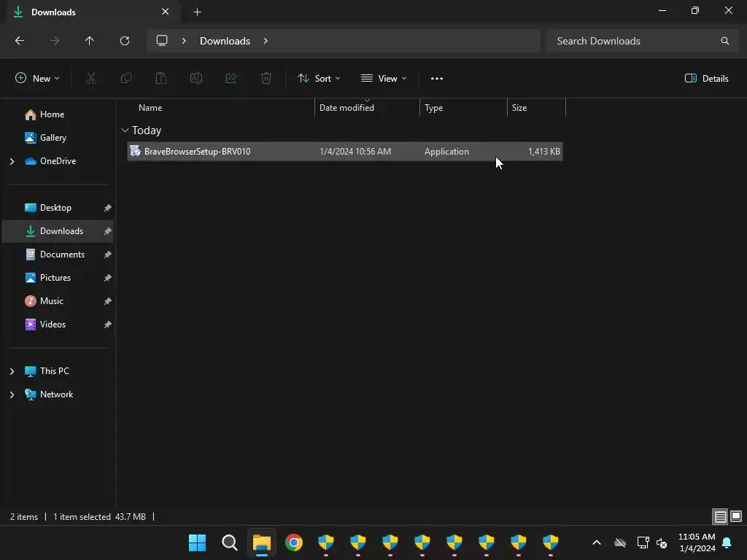
Task: Go to Home in the sidebar
Action: coord(52,114)
